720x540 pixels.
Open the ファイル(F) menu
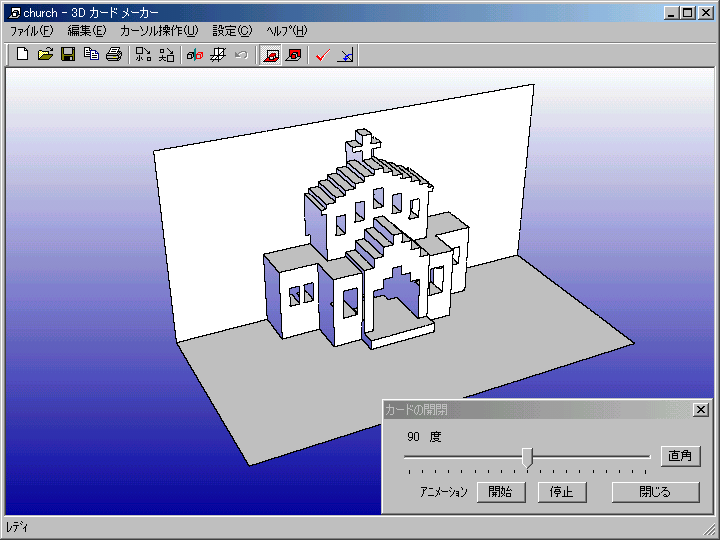(32, 31)
